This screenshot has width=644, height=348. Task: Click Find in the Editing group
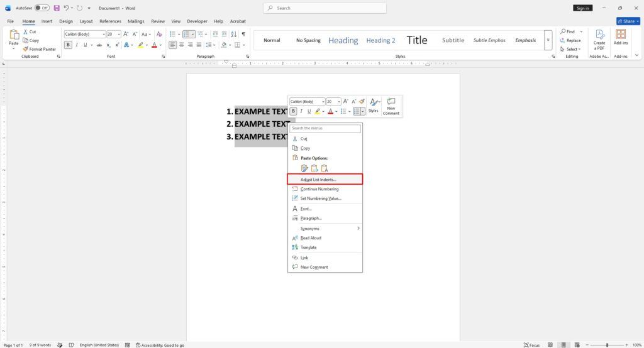click(568, 31)
